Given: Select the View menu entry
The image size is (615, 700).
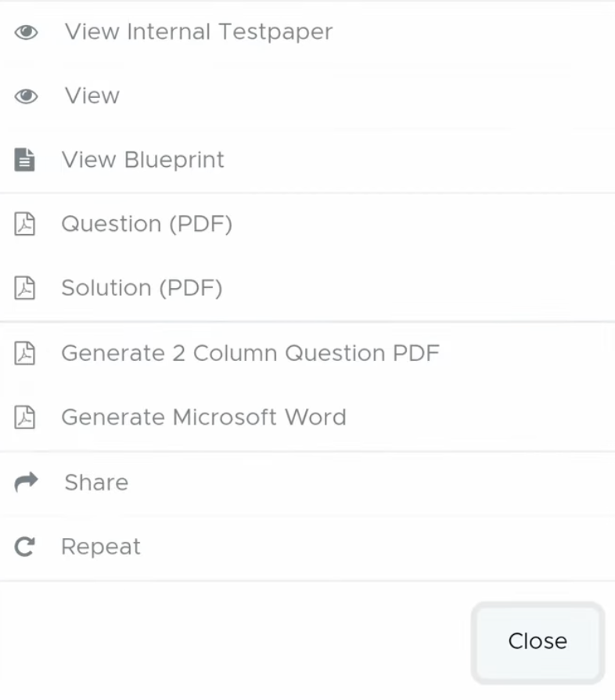Looking at the screenshot, I should 92,96.
